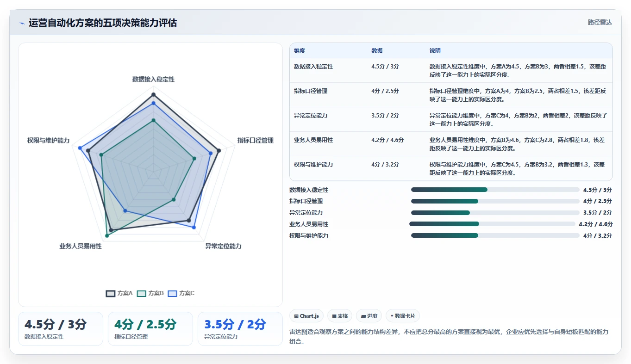The image size is (631, 364).
Task: Click the 路径雷达 label in header
Action: (x=600, y=22)
